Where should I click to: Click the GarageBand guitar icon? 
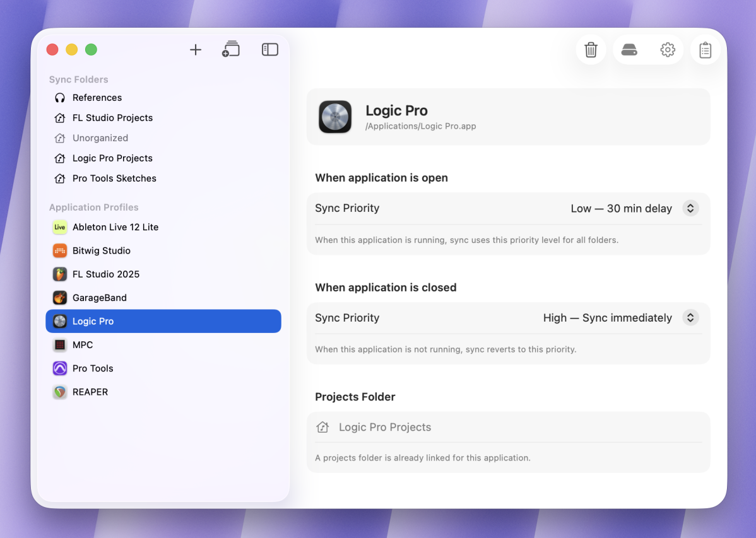click(x=60, y=298)
